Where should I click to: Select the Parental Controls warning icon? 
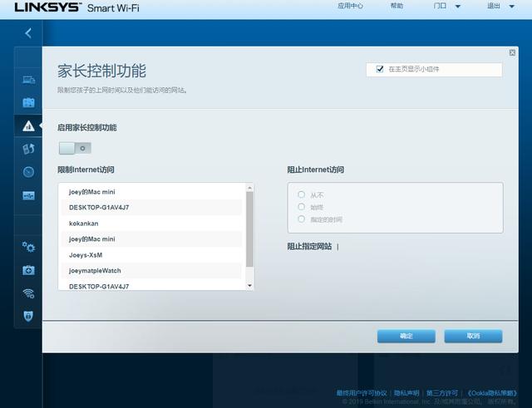tap(28, 125)
